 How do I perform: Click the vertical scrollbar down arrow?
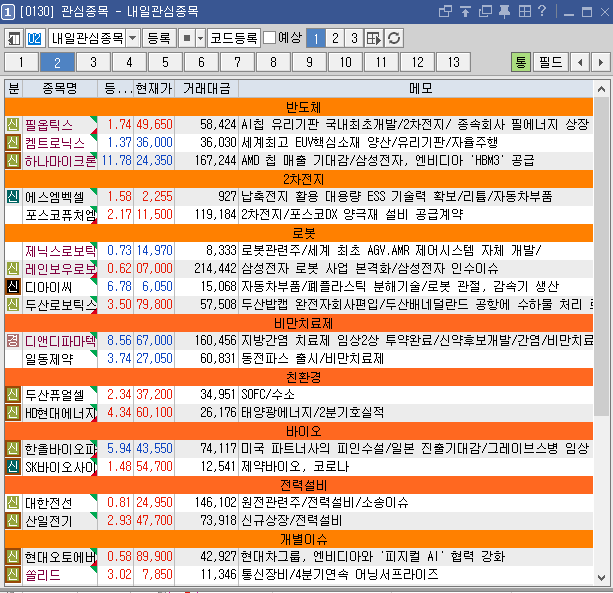click(601, 578)
